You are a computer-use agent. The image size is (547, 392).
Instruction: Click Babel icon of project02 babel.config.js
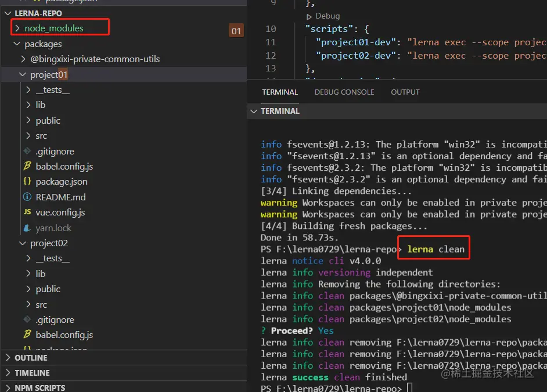27,335
